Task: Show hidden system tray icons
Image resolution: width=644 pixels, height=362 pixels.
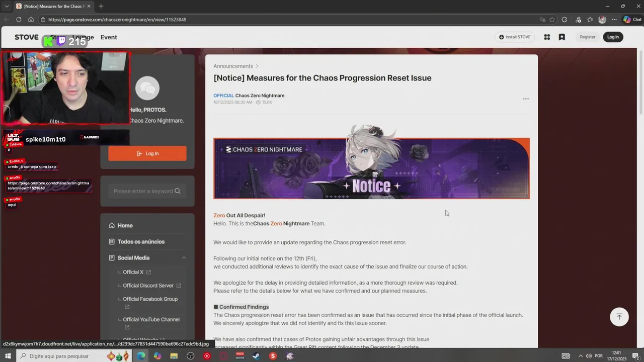Action: click(580, 356)
